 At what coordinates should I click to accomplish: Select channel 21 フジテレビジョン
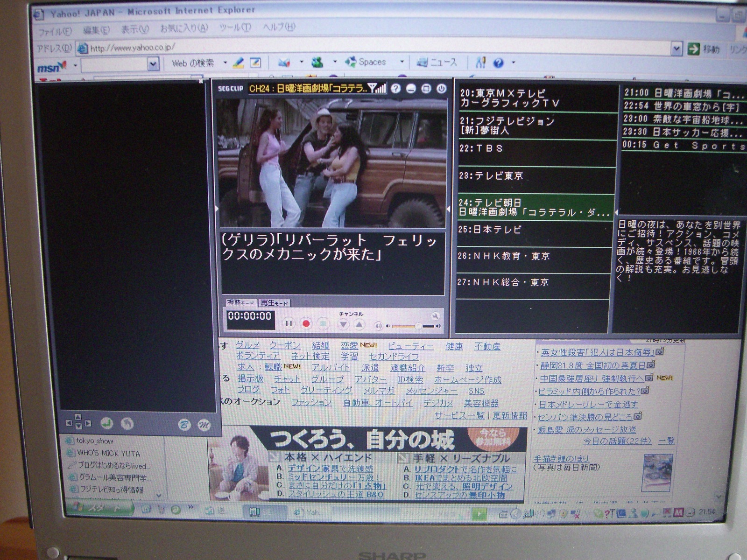tap(537, 126)
